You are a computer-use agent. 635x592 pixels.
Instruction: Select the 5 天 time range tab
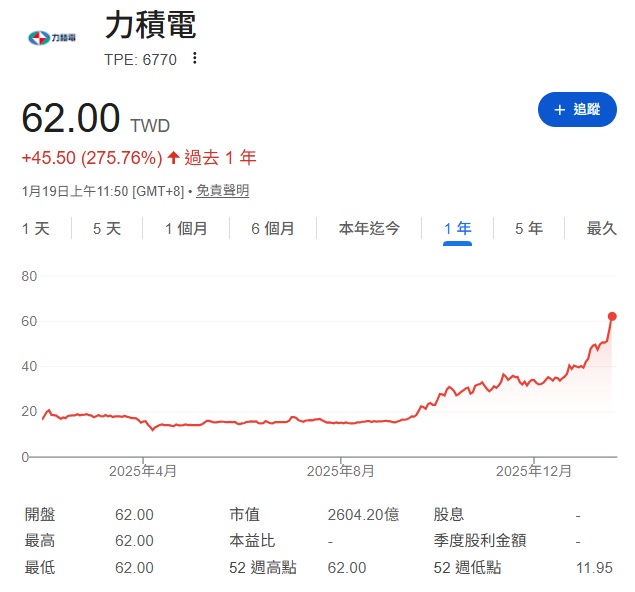(x=107, y=228)
